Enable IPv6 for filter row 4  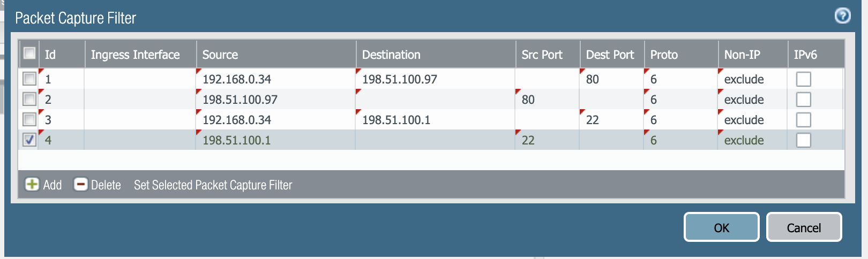click(803, 140)
